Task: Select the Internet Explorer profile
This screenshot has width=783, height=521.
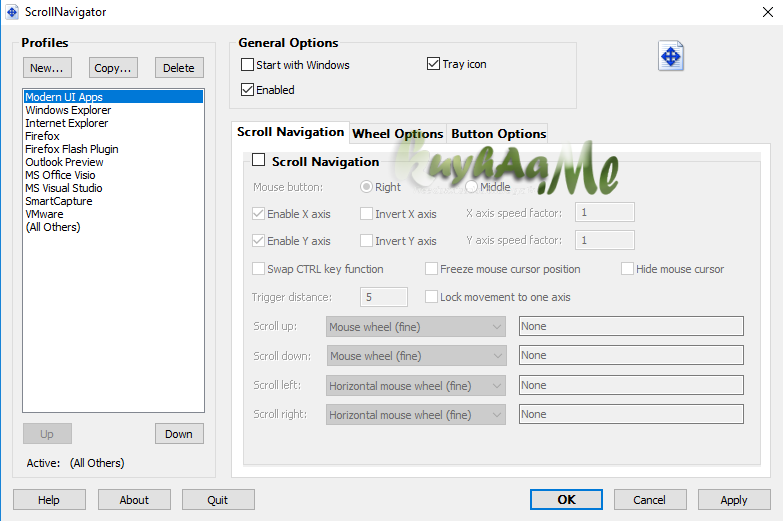Action: [x=113, y=123]
